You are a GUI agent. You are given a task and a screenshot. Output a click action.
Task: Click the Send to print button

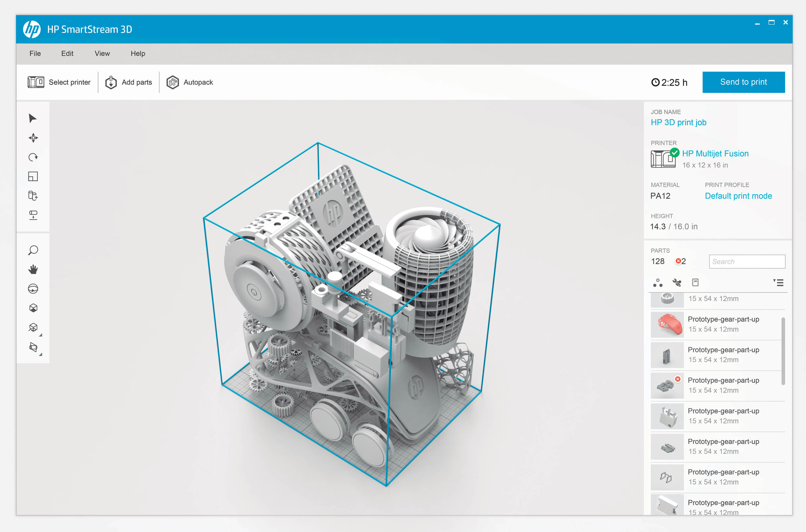click(744, 82)
